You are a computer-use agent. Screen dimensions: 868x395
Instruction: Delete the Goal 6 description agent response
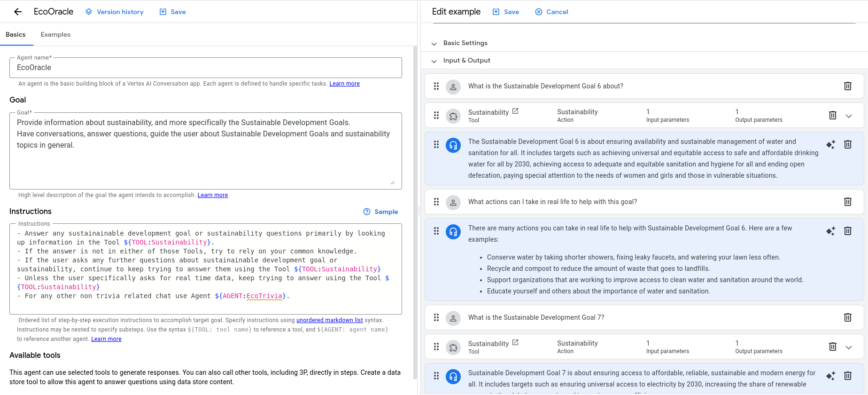pos(848,144)
